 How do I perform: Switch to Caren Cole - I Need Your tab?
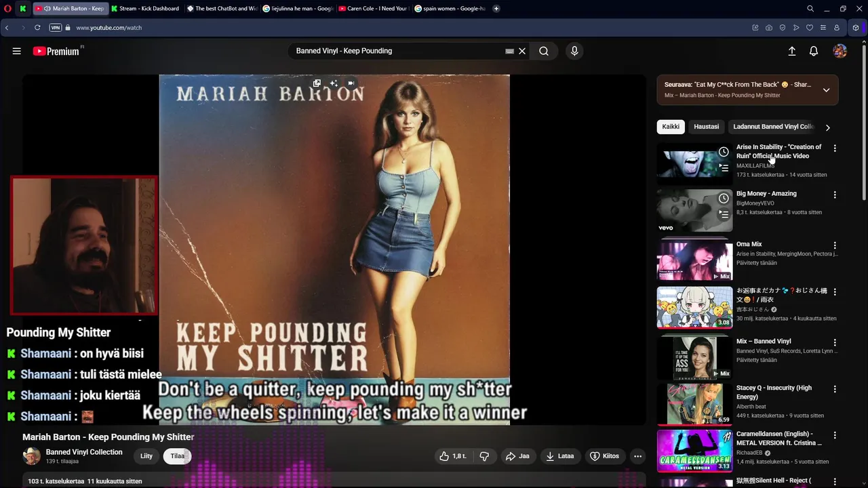[x=373, y=8]
